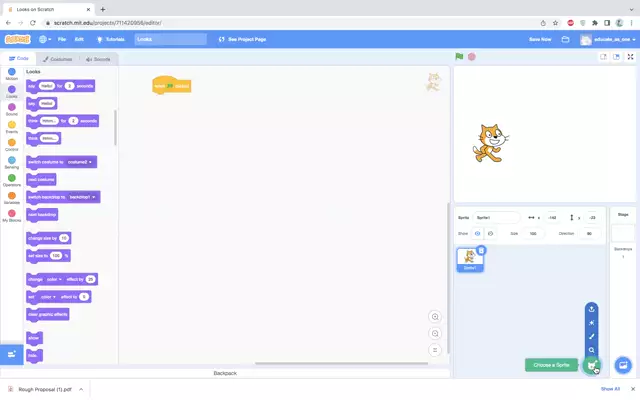The width and height of the screenshot is (640, 400).
Task: Show the sprite using eye icon
Action: [477, 233]
